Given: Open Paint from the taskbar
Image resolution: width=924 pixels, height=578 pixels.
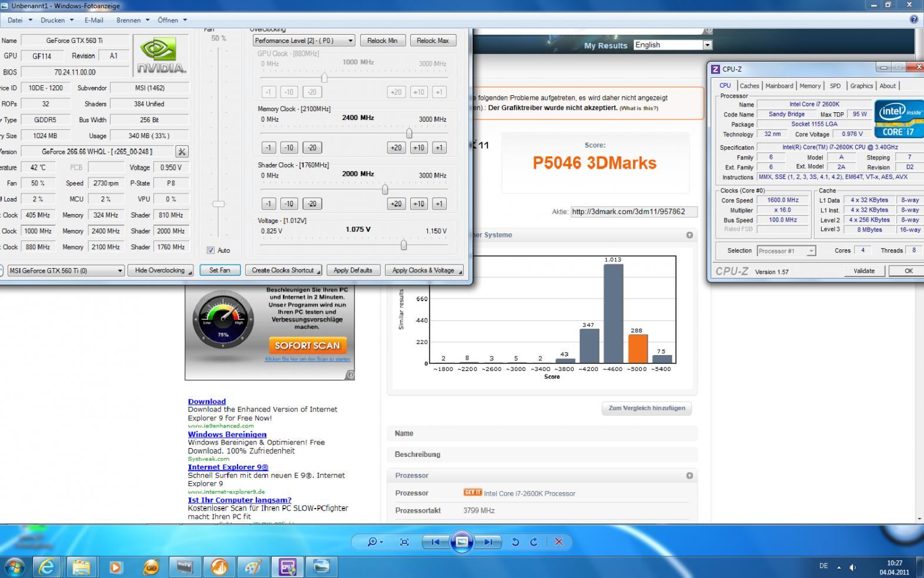Looking at the screenshot, I should (253, 567).
